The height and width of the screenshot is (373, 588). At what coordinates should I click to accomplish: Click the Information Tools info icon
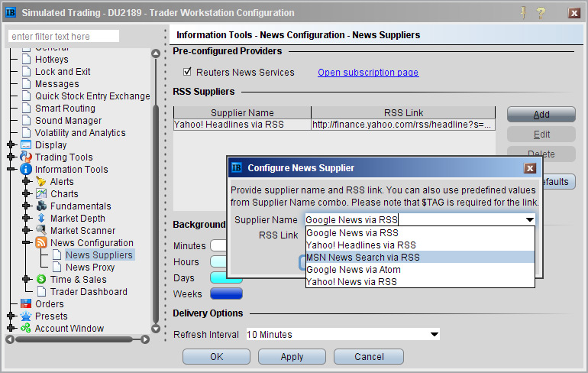point(26,169)
